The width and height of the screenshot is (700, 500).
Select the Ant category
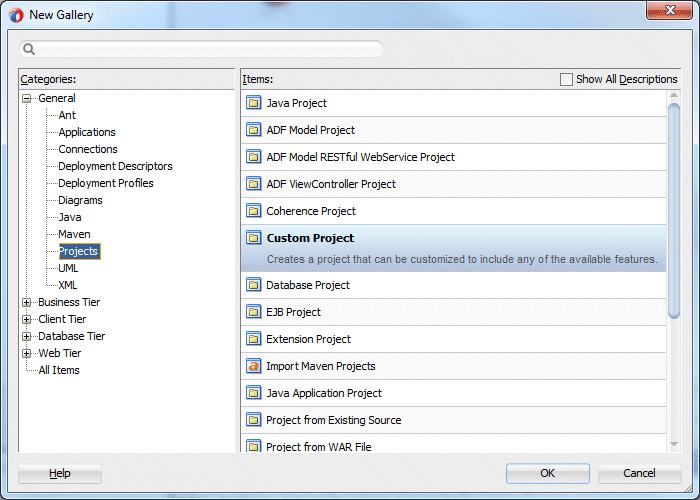(67, 115)
